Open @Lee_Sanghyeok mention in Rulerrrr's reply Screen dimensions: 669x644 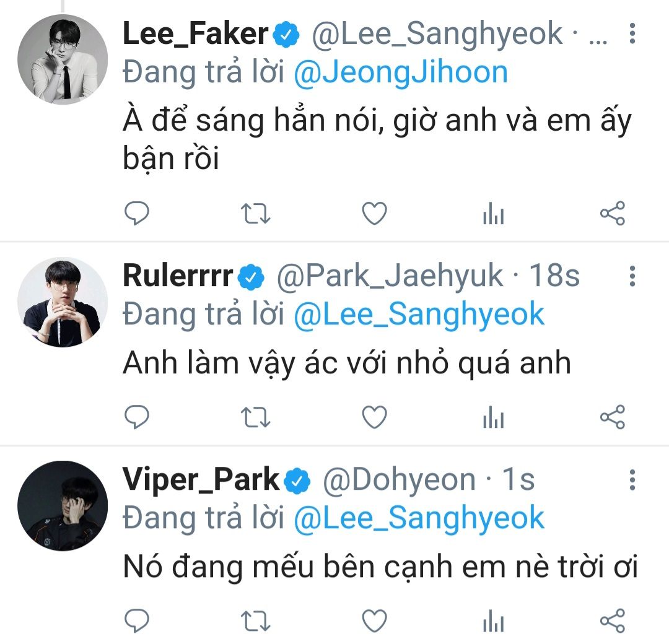point(419,315)
